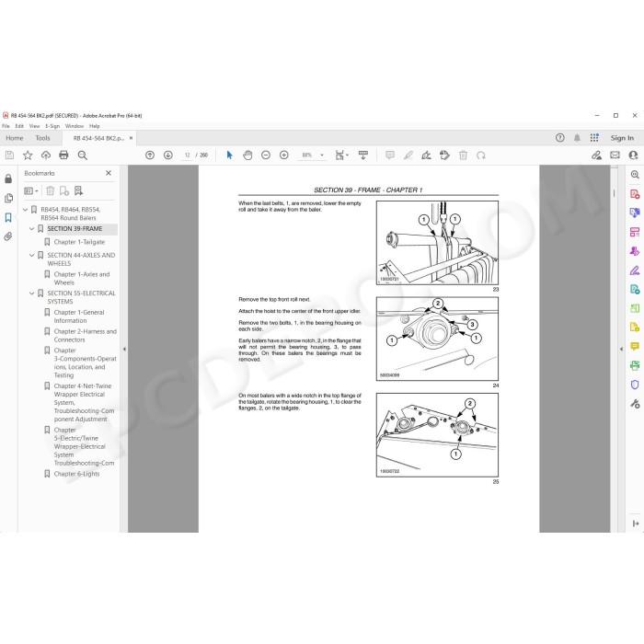Open the page thumbnails panel icon
The height and width of the screenshot is (644, 644).
8,199
